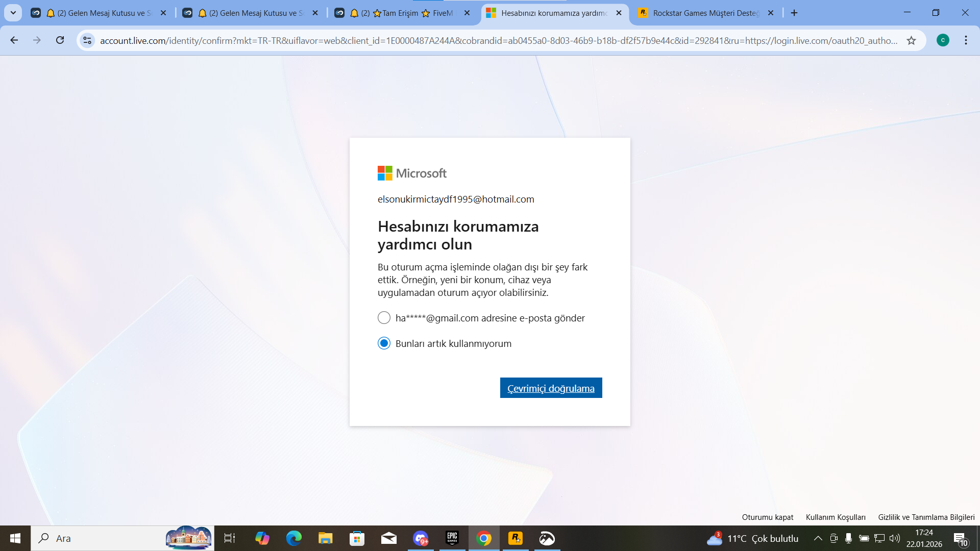Switch to the Rockstar Games Müşteri Desteği tab
The width and height of the screenshot is (980, 551).
707,13
